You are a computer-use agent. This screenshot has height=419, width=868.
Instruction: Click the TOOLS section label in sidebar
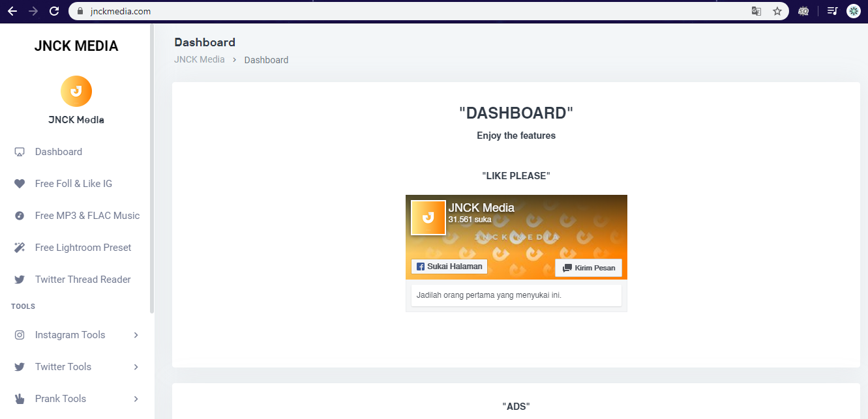click(x=23, y=306)
